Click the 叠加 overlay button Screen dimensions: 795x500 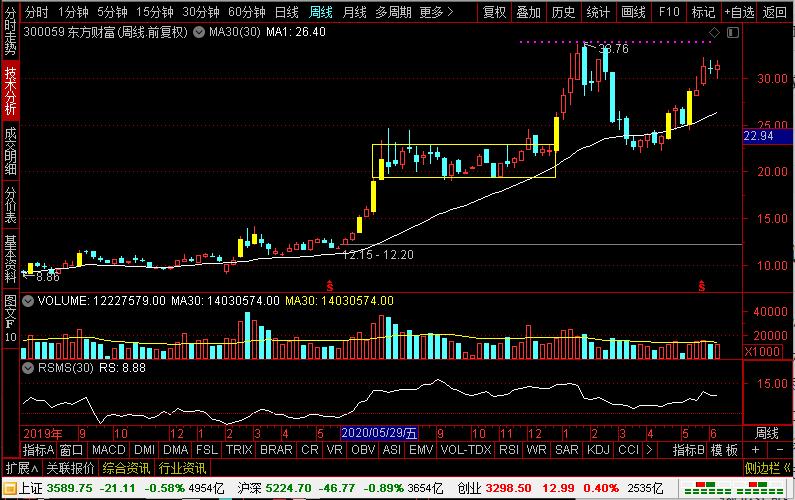click(x=529, y=12)
